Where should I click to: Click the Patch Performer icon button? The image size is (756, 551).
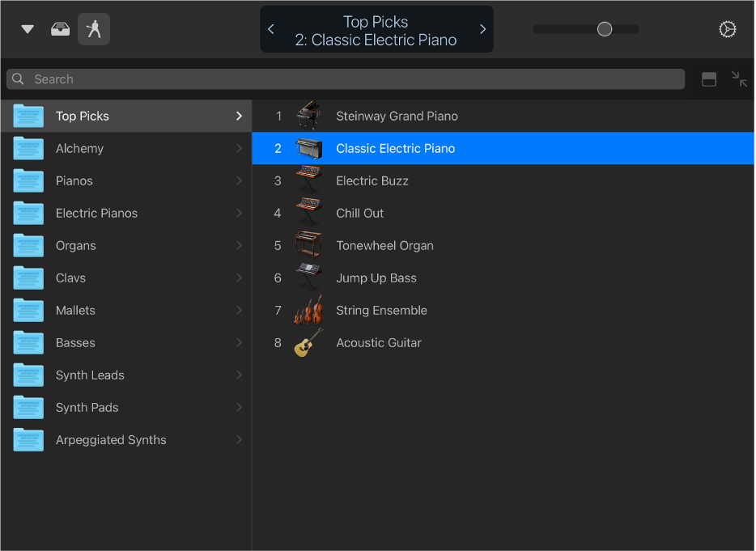coord(94,29)
